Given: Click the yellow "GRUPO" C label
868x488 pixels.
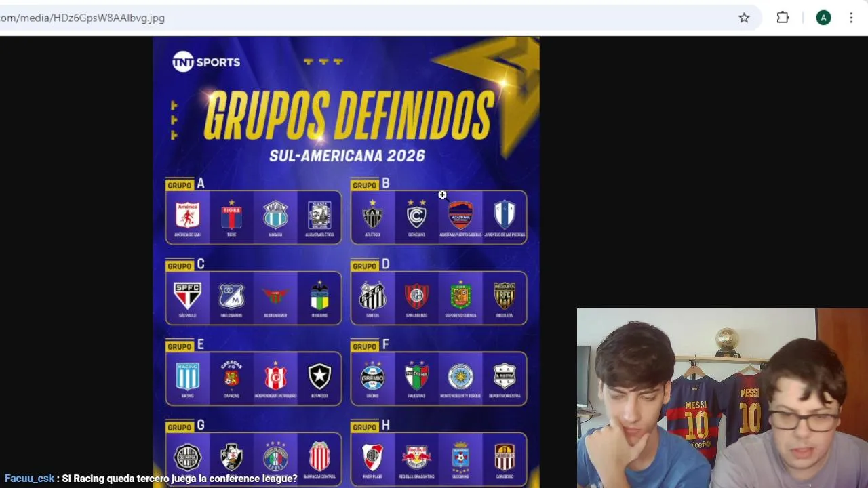Looking at the screenshot, I should coord(180,266).
